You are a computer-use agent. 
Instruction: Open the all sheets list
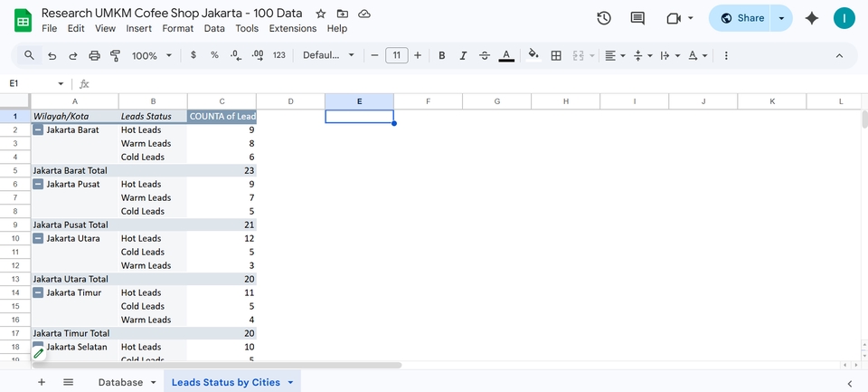click(x=68, y=382)
